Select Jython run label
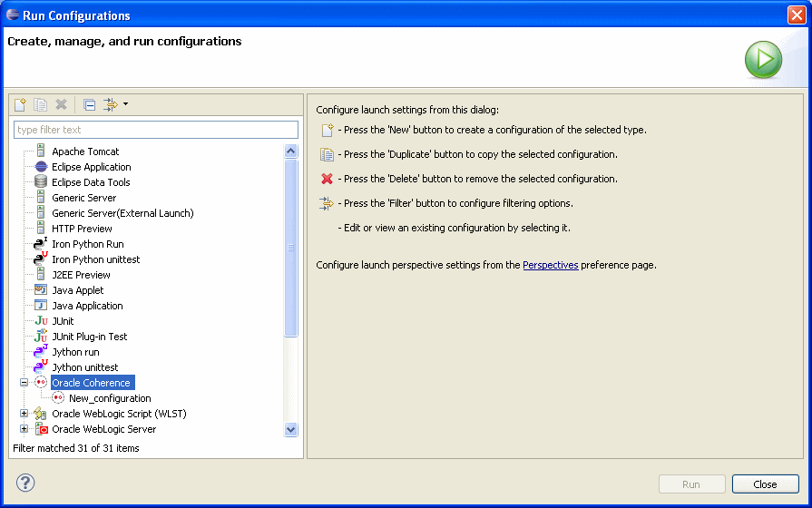 coord(75,352)
